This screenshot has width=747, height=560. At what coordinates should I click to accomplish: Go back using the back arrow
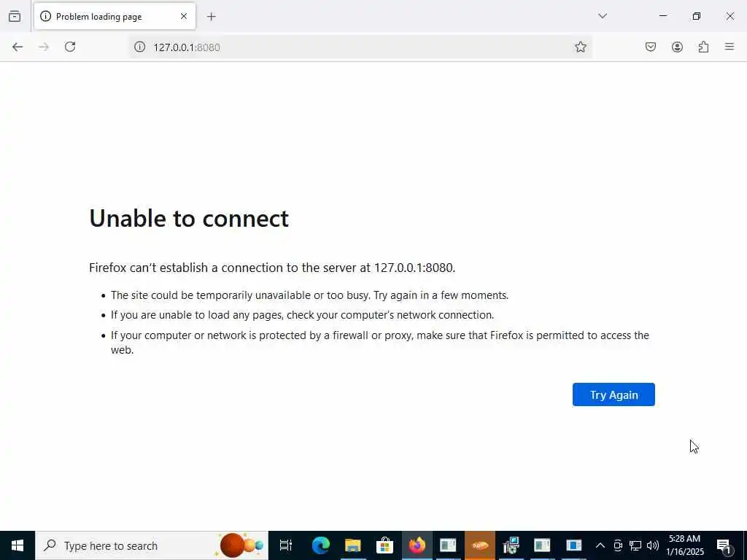18,47
